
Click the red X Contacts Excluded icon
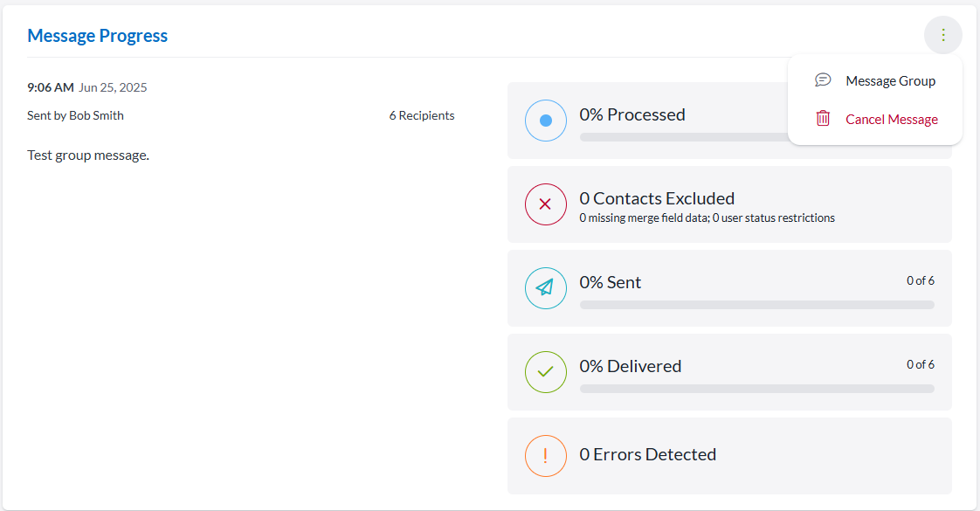[546, 204]
